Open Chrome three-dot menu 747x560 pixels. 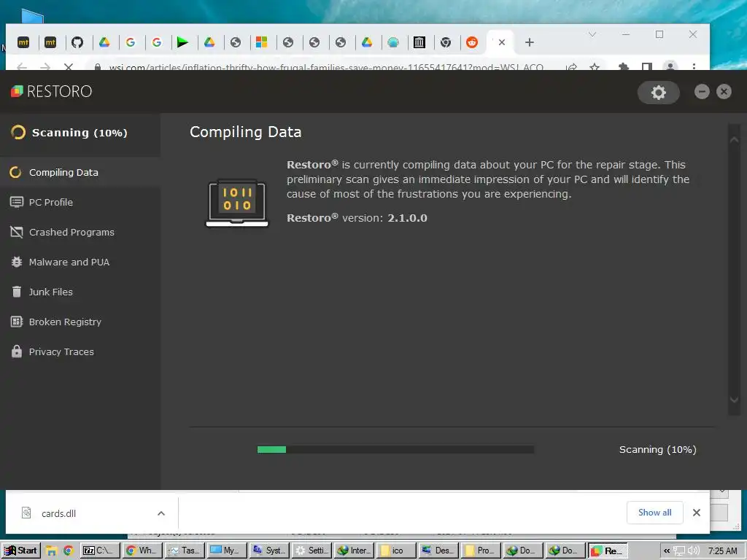694,66
